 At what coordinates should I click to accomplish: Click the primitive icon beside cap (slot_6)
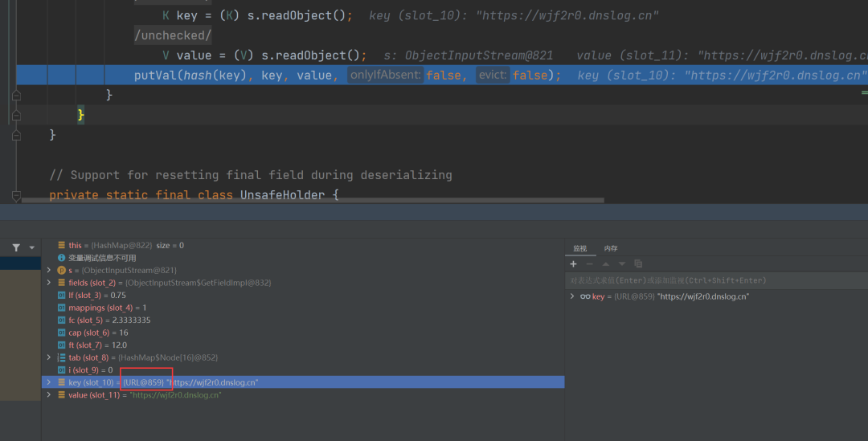61,333
